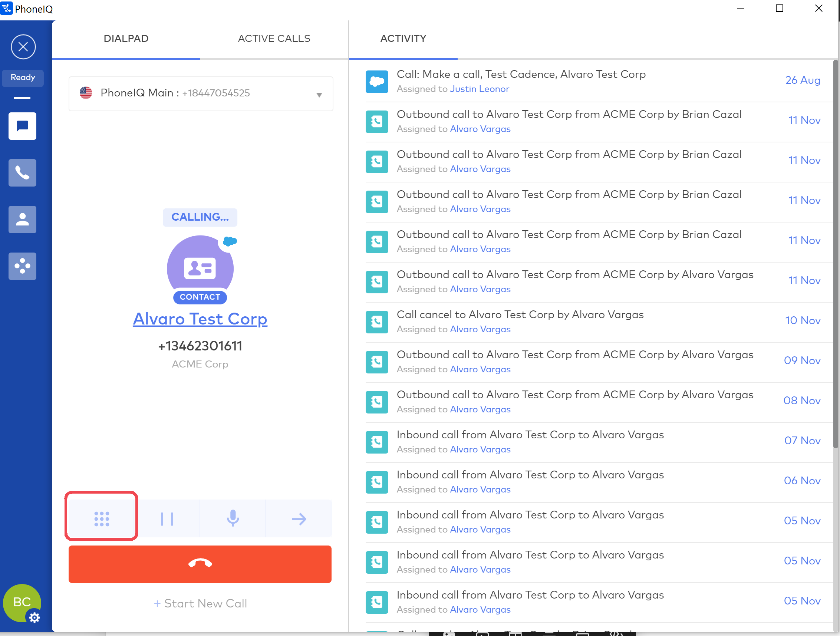Image resolution: width=840 pixels, height=636 pixels.
Task: Click Start New Call
Action: [200, 603]
